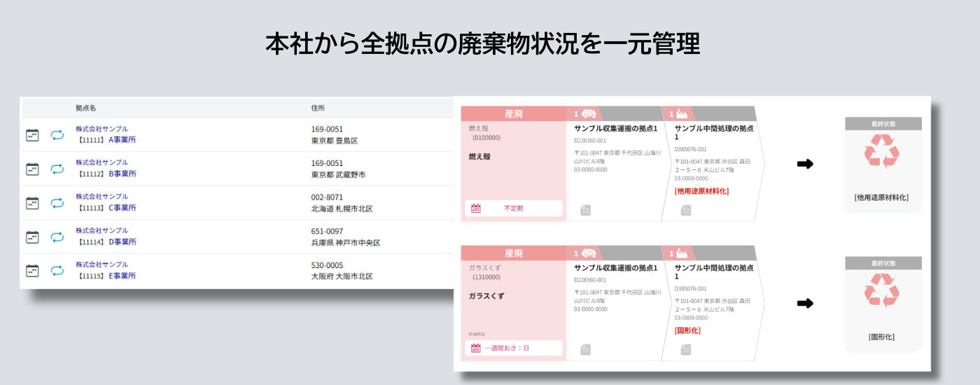Open document icon under 収集運搬 in 燃え殻 card

(586, 210)
